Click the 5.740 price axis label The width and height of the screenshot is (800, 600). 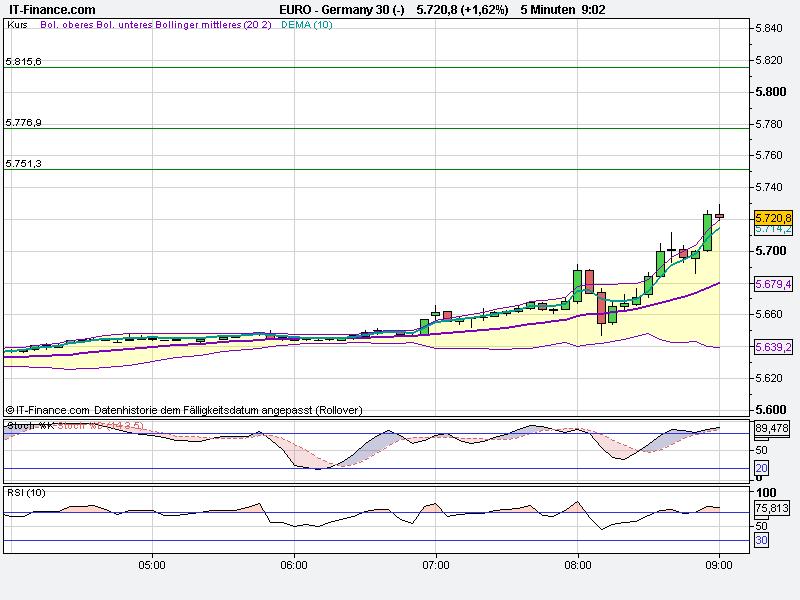tap(769, 187)
